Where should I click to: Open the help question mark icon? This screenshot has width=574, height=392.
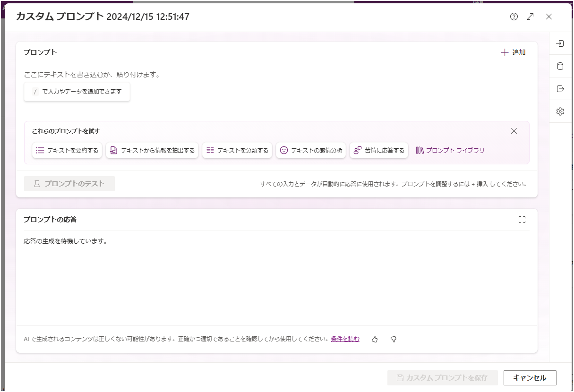[x=514, y=17]
